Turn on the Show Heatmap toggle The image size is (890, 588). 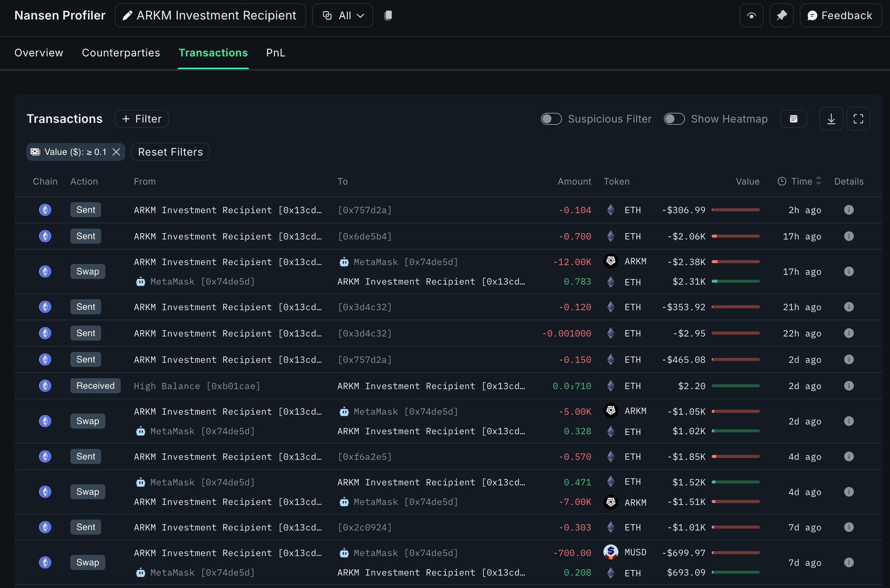point(674,119)
